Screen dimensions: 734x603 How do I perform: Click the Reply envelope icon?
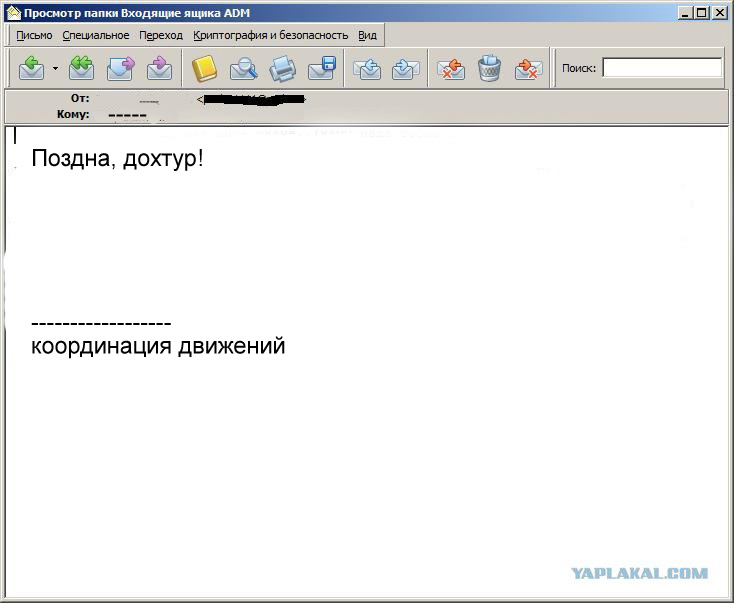click(31, 68)
